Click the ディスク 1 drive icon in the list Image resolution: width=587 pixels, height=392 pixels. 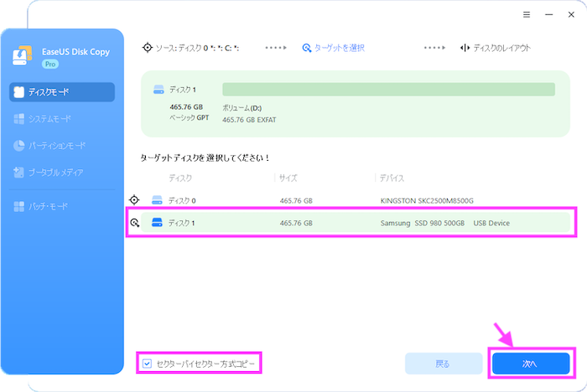(x=157, y=223)
